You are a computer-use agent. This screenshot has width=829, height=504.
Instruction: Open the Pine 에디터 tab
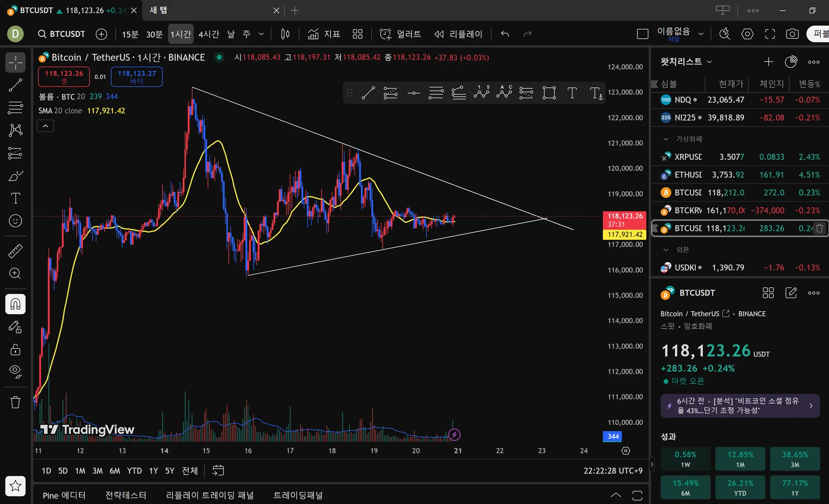tap(64, 495)
